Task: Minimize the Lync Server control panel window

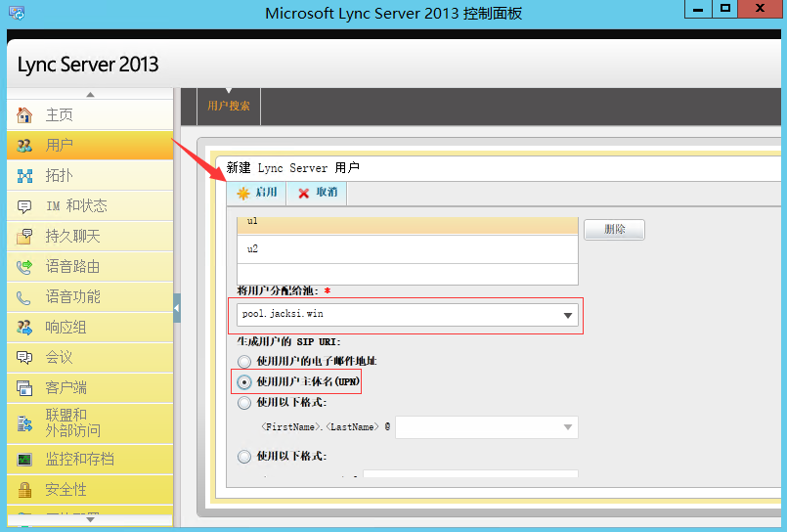Action: [698, 9]
